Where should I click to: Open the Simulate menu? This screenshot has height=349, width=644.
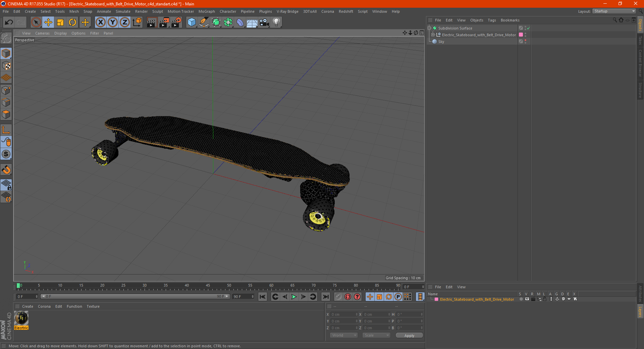(x=123, y=11)
